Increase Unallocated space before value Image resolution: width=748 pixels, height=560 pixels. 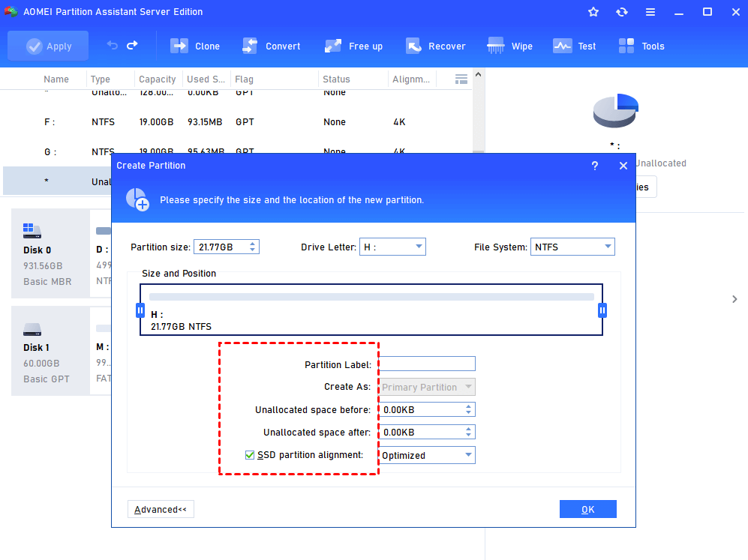[468, 406]
